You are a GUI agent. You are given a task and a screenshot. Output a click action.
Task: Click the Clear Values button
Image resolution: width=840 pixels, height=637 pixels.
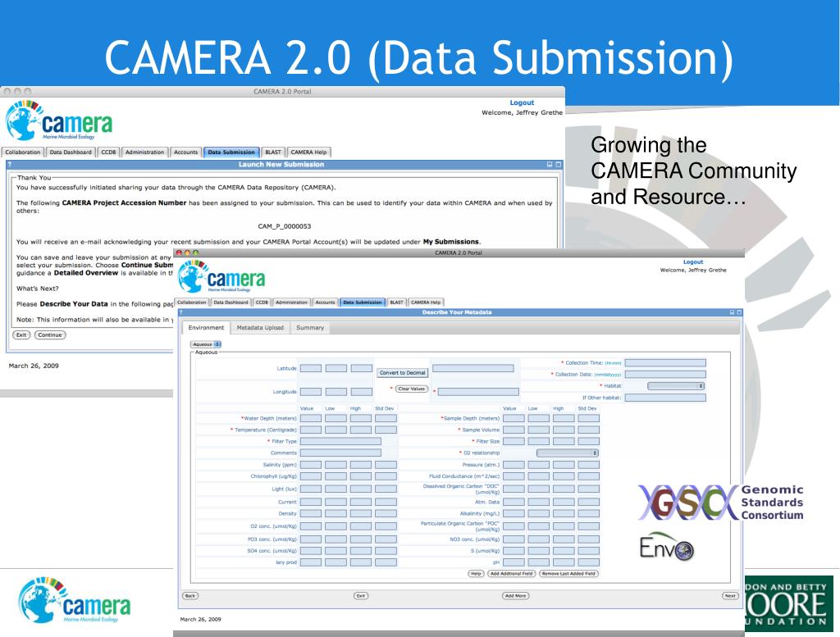(412, 389)
